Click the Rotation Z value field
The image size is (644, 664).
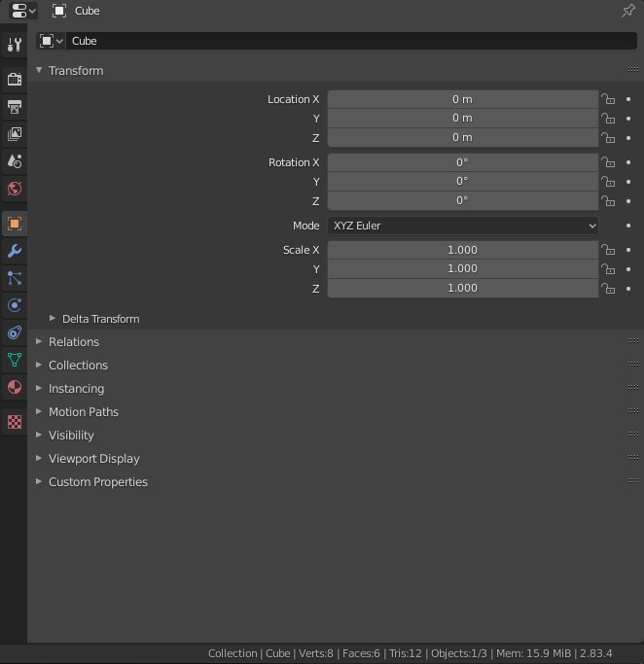point(463,200)
